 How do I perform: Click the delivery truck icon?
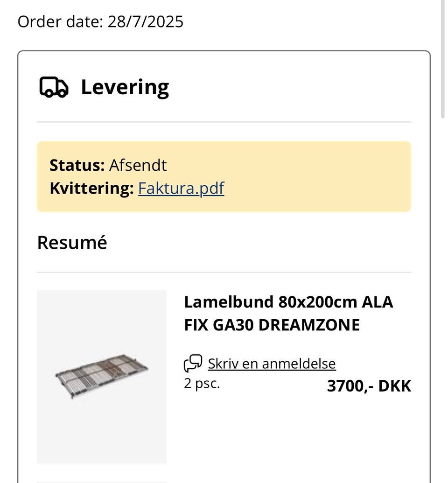point(54,87)
